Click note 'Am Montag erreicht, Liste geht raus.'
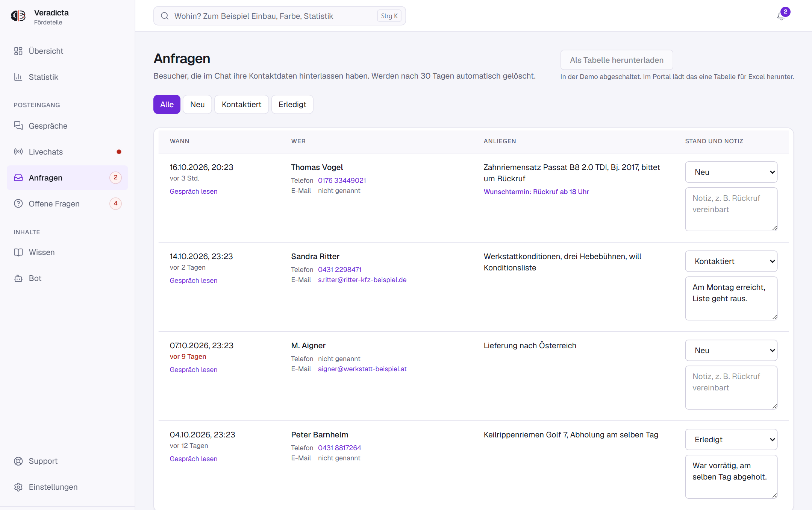Image resolution: width=812 pixels, height=510 pixels. [731, 299]
